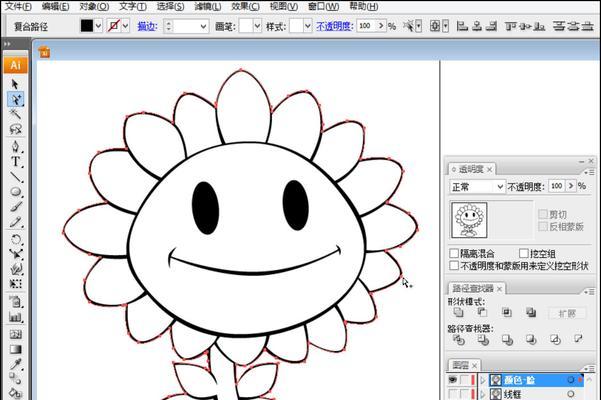Expand the 线框 layer triangle
The width and height of the screenshot is (601, 400).
pos(483,393)
